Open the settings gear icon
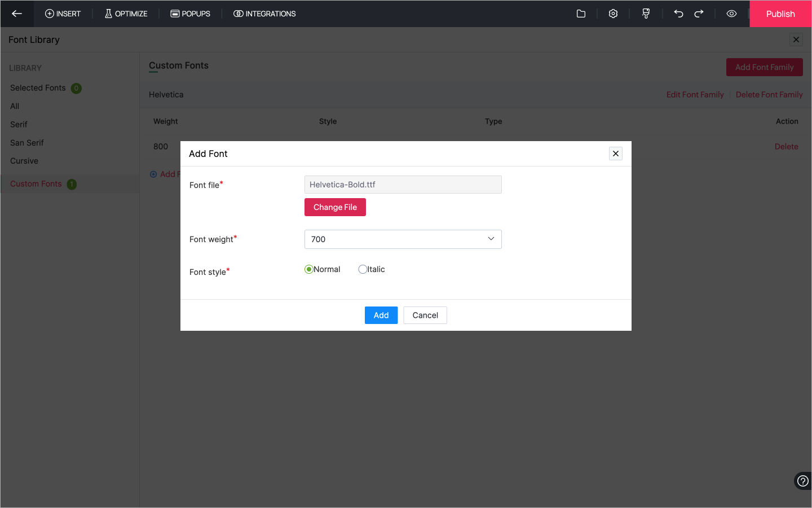The width and height of the screenshot is (812, 508). click(x=613, y=14)
